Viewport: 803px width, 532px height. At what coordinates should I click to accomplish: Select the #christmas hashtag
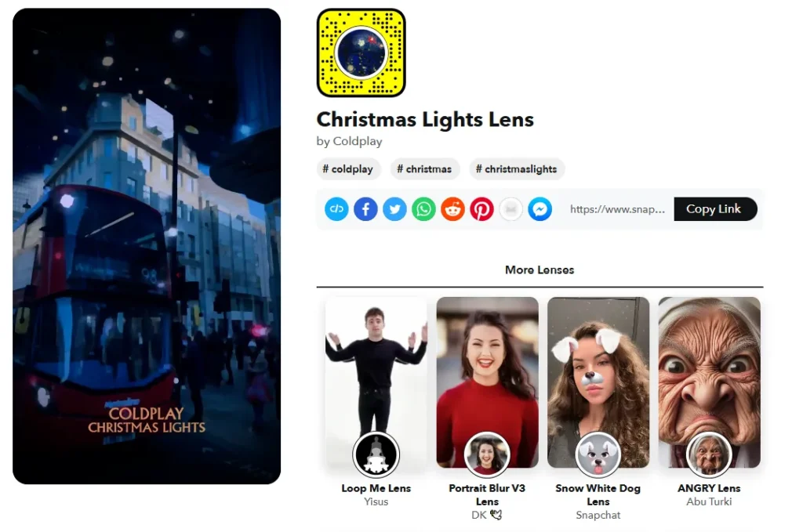point(425,169)
